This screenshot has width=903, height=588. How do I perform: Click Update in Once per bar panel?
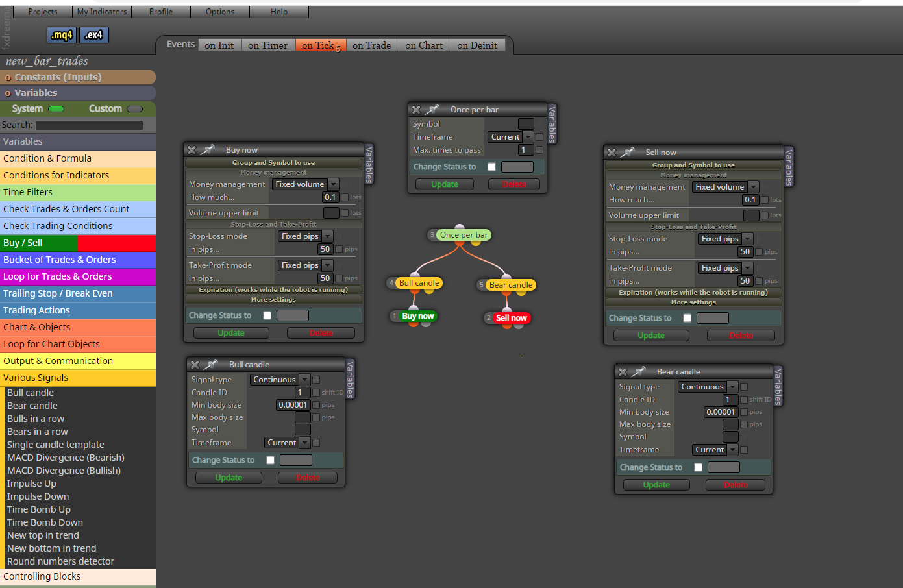pos(445,184)
